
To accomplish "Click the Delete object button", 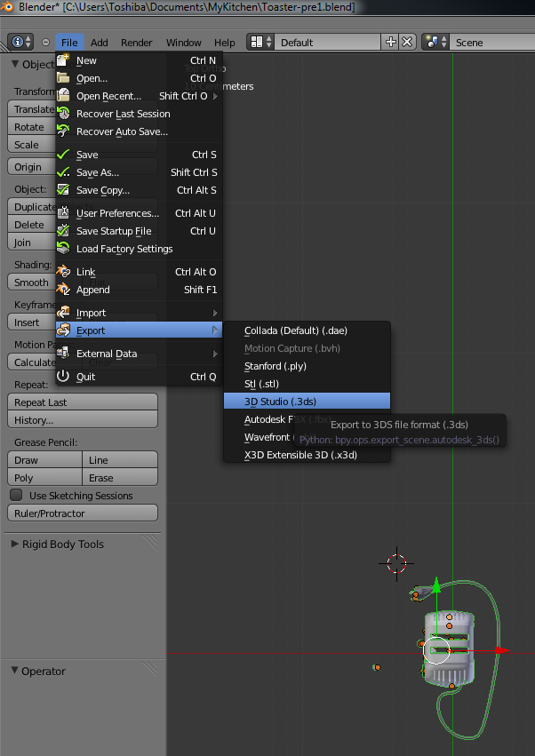I will click(x=32, y=225).
